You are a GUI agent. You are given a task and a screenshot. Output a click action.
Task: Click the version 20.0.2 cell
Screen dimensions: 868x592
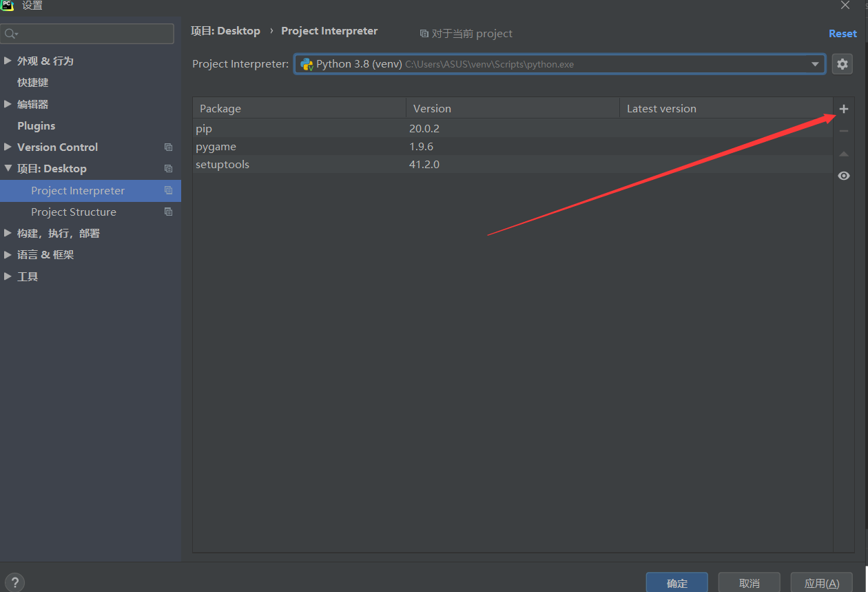point(424,129)
